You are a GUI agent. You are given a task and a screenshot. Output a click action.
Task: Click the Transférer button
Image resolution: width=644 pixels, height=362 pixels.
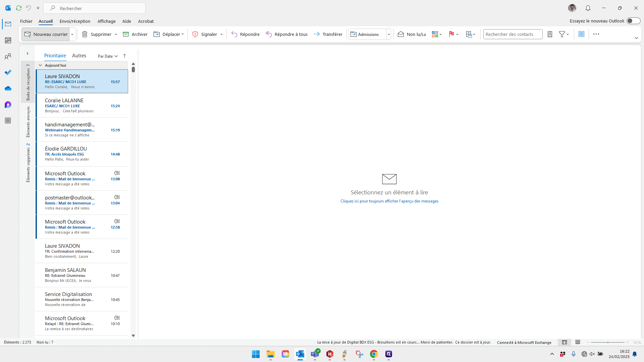click(328, 34)
